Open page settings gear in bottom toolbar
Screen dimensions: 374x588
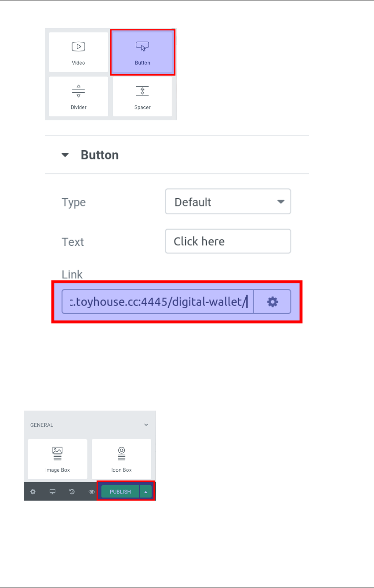click(x=33, y=492)
